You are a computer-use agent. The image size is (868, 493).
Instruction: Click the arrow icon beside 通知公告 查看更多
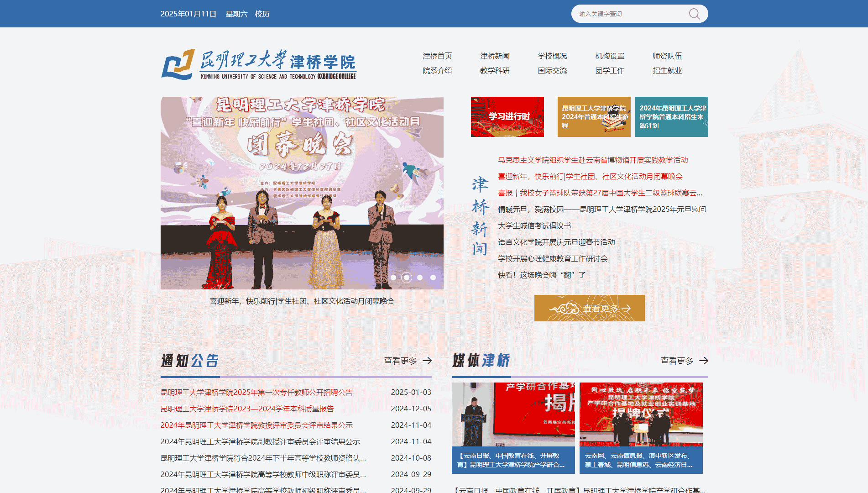pyautogui.click(x=427, y=361)
